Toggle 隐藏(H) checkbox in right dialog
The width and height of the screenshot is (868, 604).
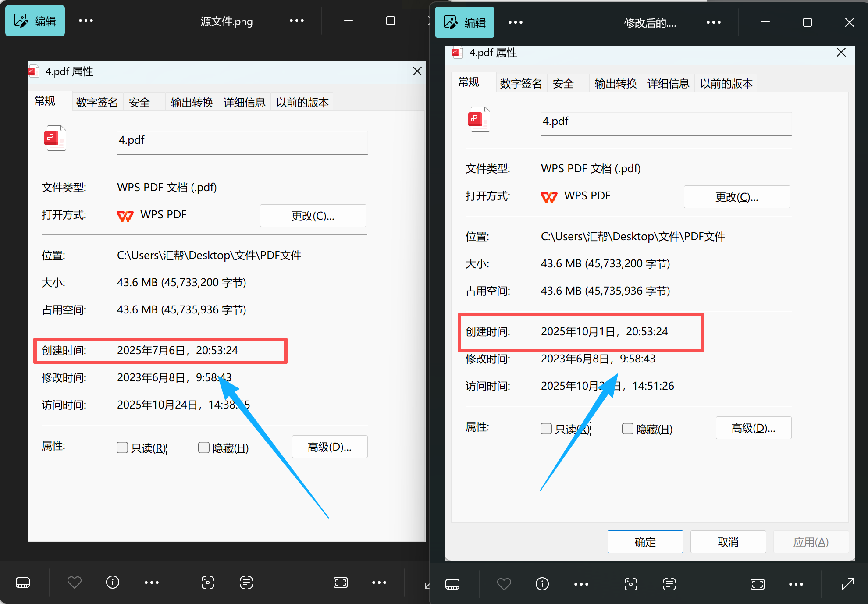click(628, 429)
